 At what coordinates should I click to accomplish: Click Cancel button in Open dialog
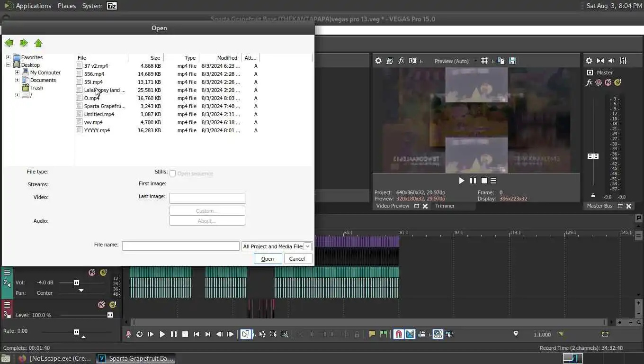[x=297, y=259]
